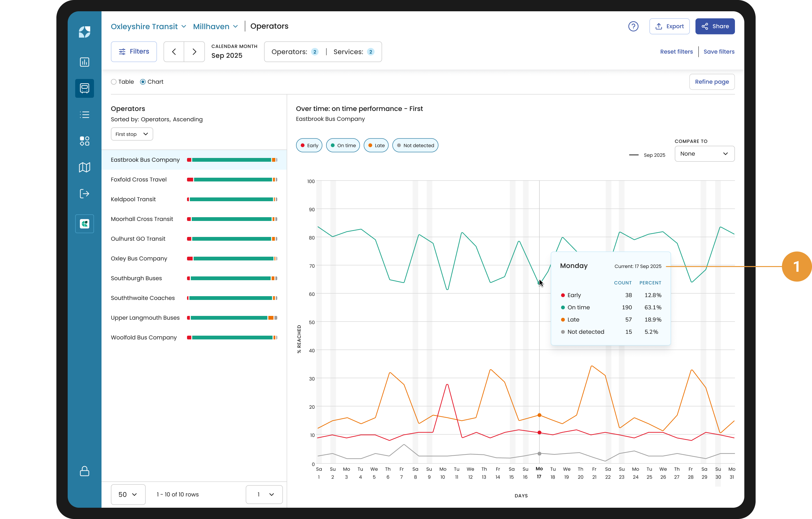The image size is (812, 519).
Task: Open the Millhaven breadcrumb menu
Action: point(216,26)
